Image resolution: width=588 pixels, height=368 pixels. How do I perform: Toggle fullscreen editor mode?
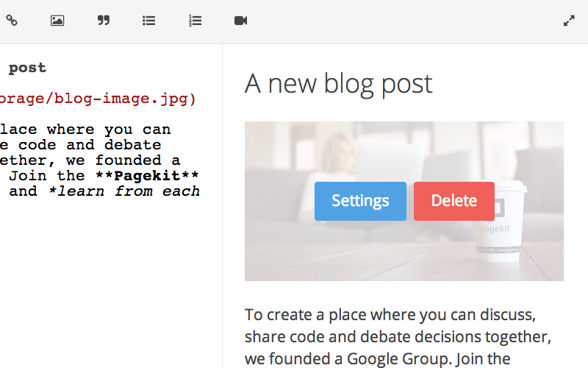[569, 21]
